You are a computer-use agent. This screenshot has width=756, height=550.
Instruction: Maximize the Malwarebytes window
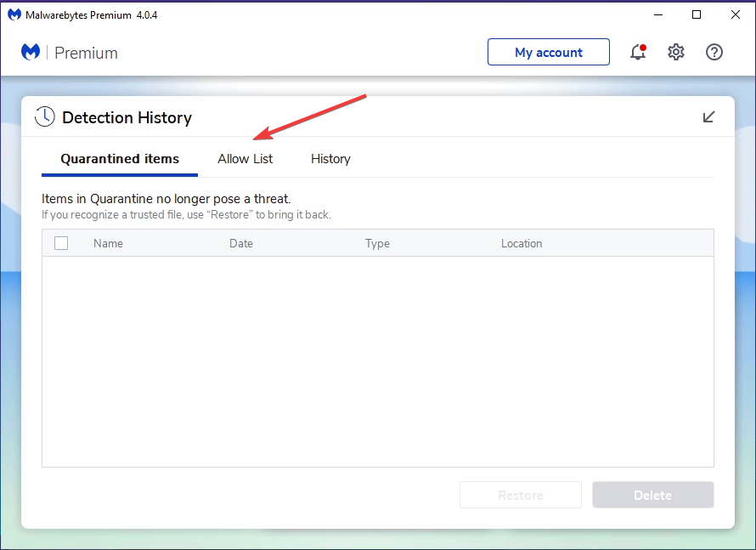click(x=697, y=15)
